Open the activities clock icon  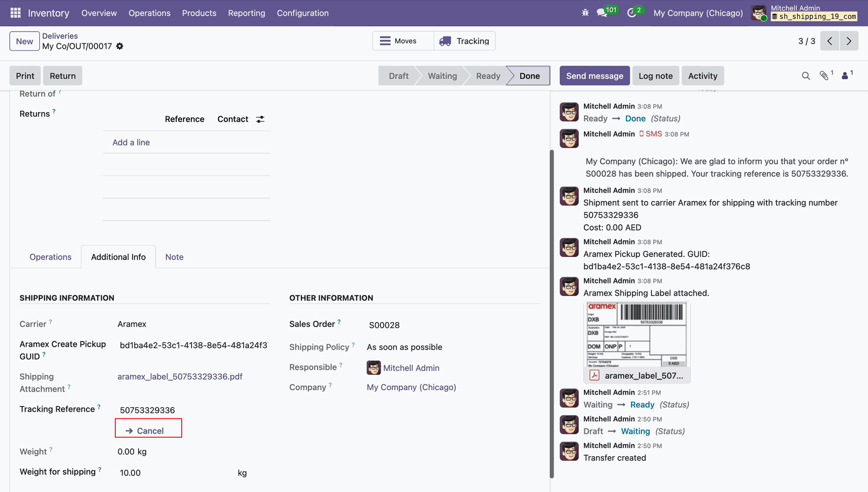tap(632, 13)
